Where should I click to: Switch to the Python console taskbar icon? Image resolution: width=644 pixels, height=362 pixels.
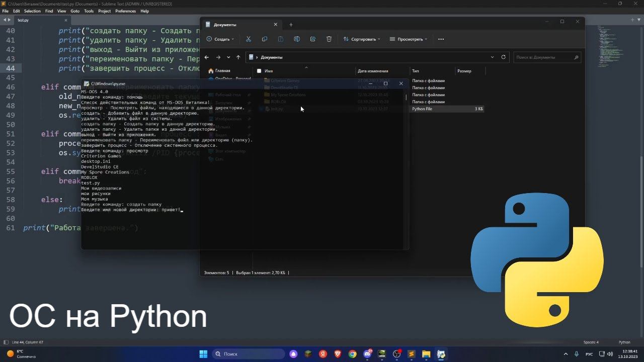[441, 354]
